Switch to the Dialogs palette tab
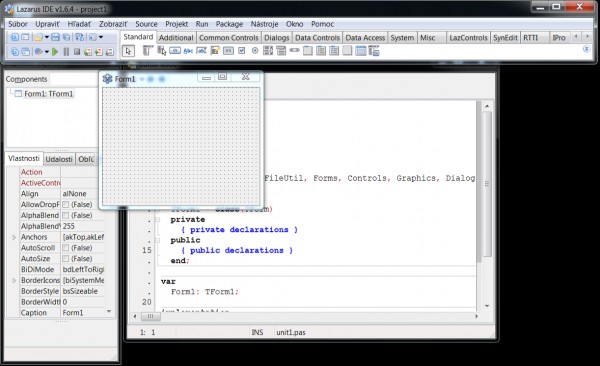The image size is (600, 366). pos(277,38)
